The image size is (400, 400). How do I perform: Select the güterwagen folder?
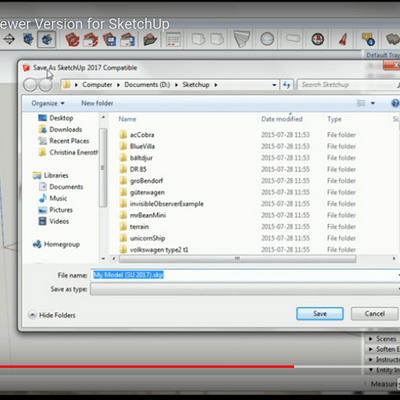[142, 192]
